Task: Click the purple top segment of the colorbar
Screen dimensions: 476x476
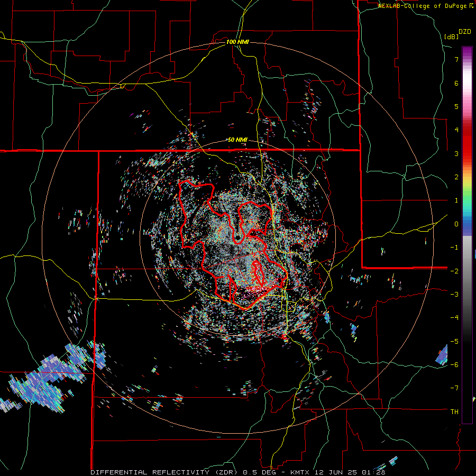Action: [x=467, y=52]
